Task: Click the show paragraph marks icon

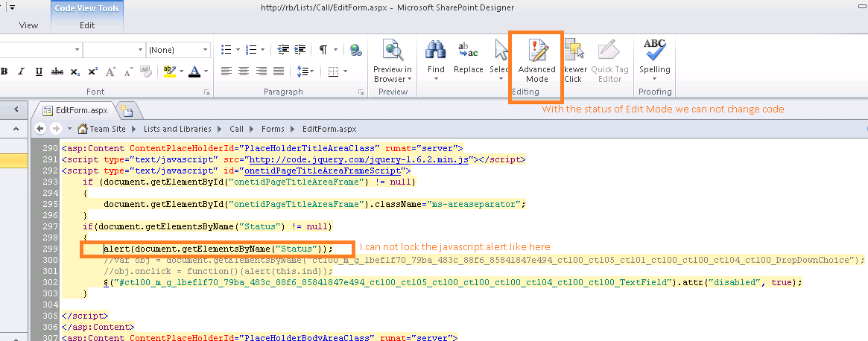Action: 323,50
